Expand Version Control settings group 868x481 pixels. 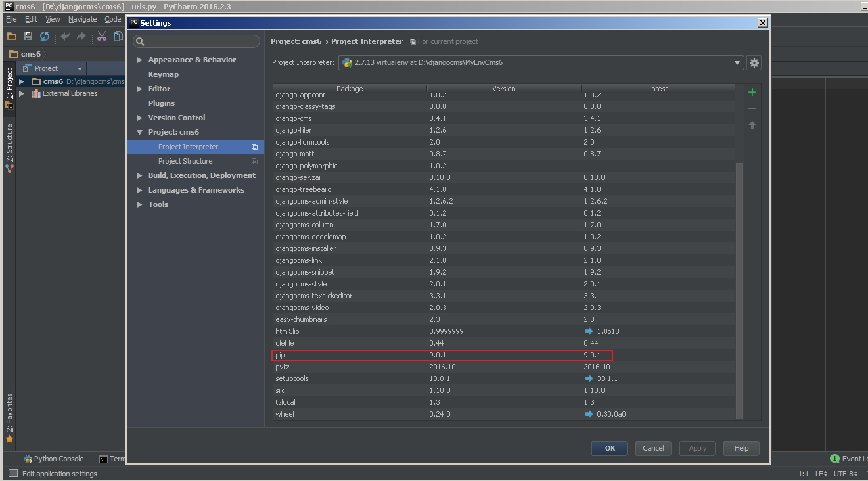139,118
